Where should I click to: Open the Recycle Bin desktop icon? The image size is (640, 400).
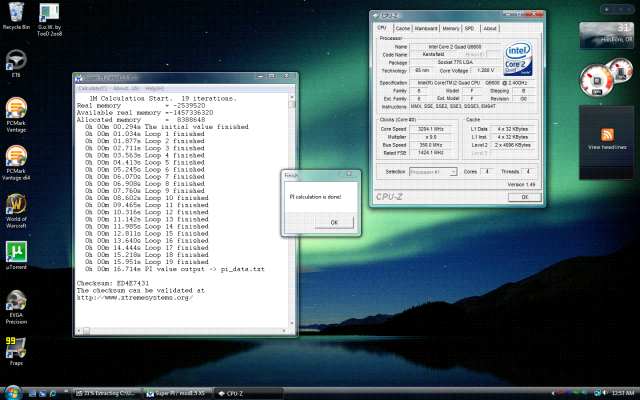[16, 16]
